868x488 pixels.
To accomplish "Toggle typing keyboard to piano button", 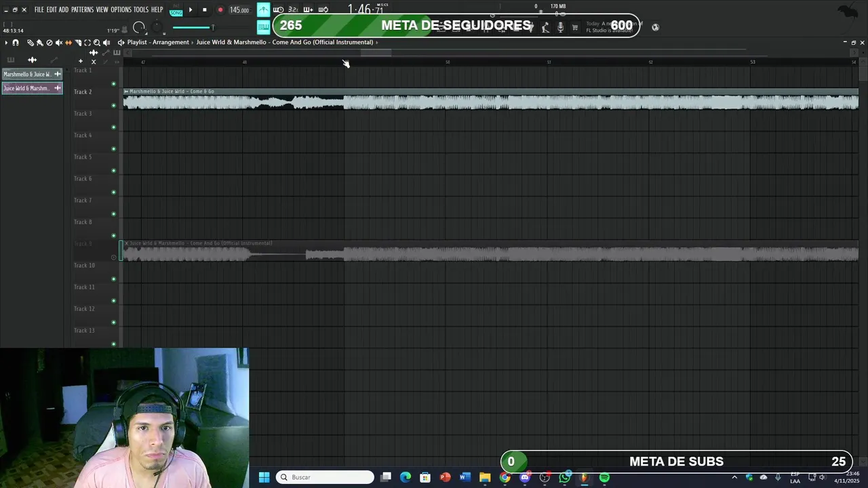I will pyautogui.click(x=263, y=26).
